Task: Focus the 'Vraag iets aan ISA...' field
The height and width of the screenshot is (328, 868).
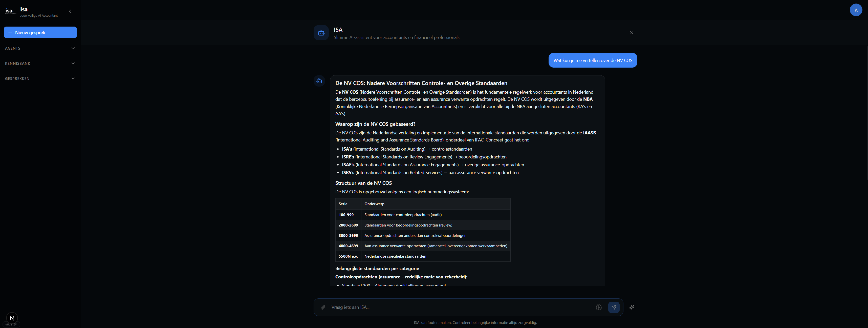Action: pos(460,307)
